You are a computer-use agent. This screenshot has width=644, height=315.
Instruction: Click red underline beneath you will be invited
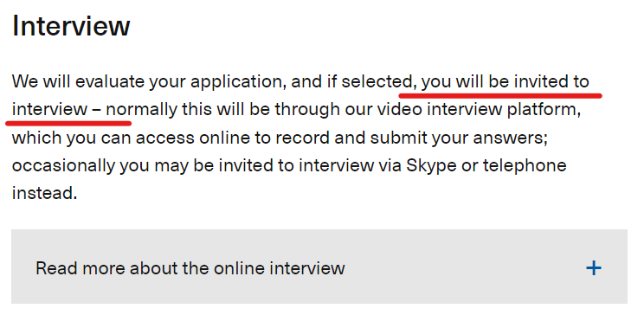point(500,96)
